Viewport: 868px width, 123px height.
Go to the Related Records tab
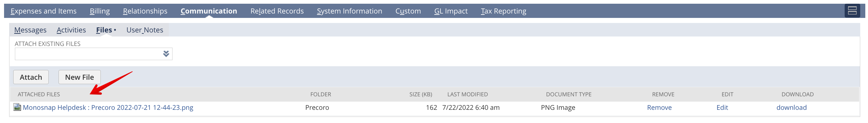click(277, 11)
